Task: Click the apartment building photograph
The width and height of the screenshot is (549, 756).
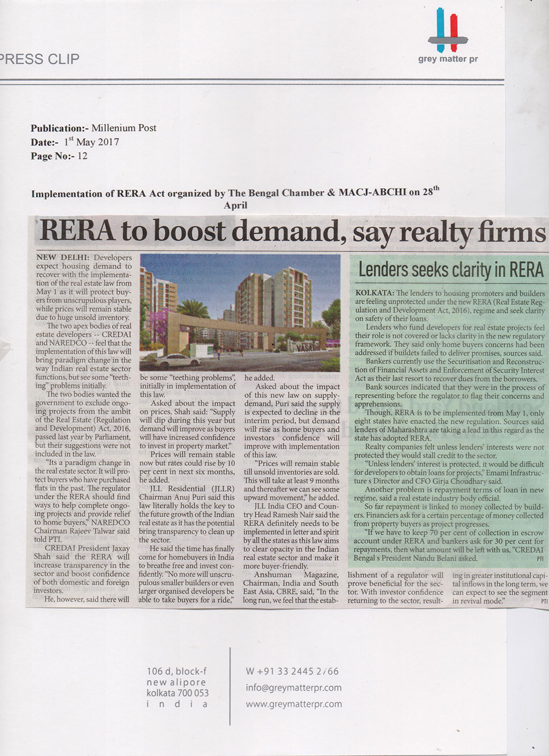Action: click(240, 313)
